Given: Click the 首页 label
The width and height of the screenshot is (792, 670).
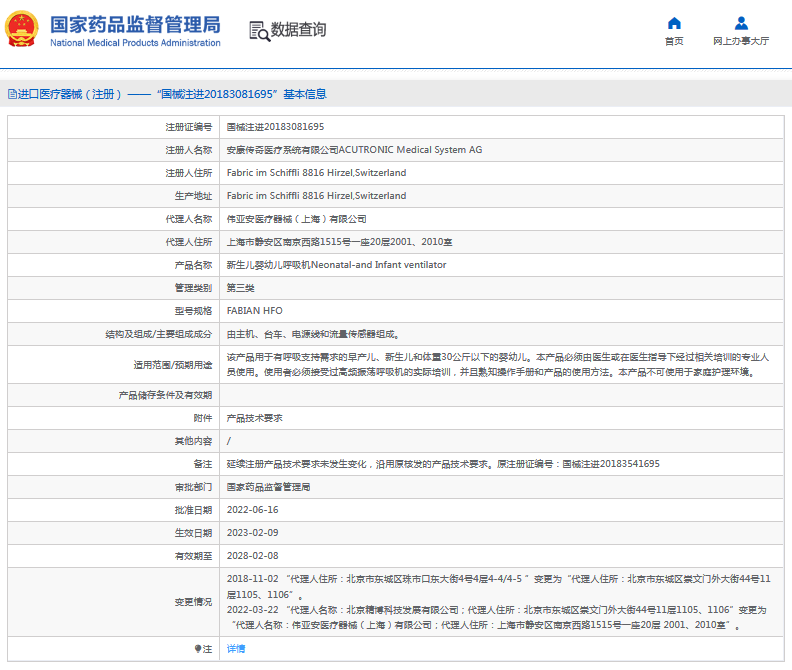Looking at the screenshot, I should tap(674, 41).
